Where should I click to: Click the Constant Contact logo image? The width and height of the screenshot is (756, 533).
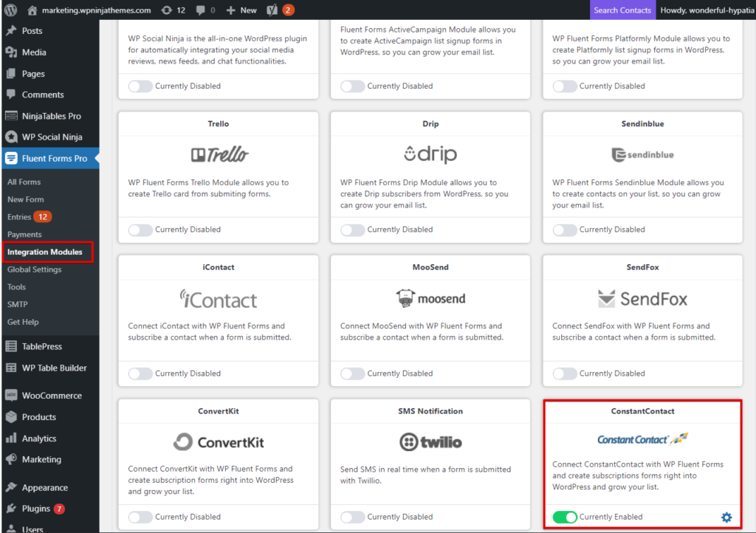click(x=642, y=439)
